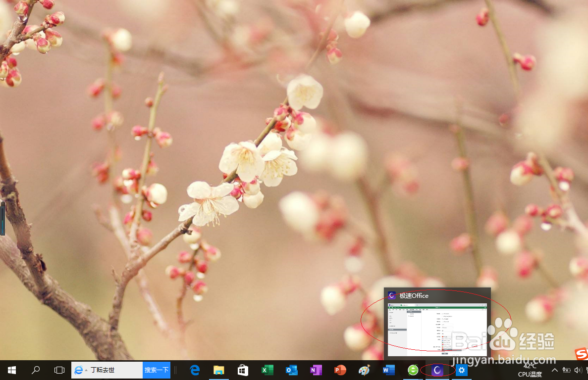Click the input language indicator in tray
Viewport: 588px width, 380px height.
point(587,370)
